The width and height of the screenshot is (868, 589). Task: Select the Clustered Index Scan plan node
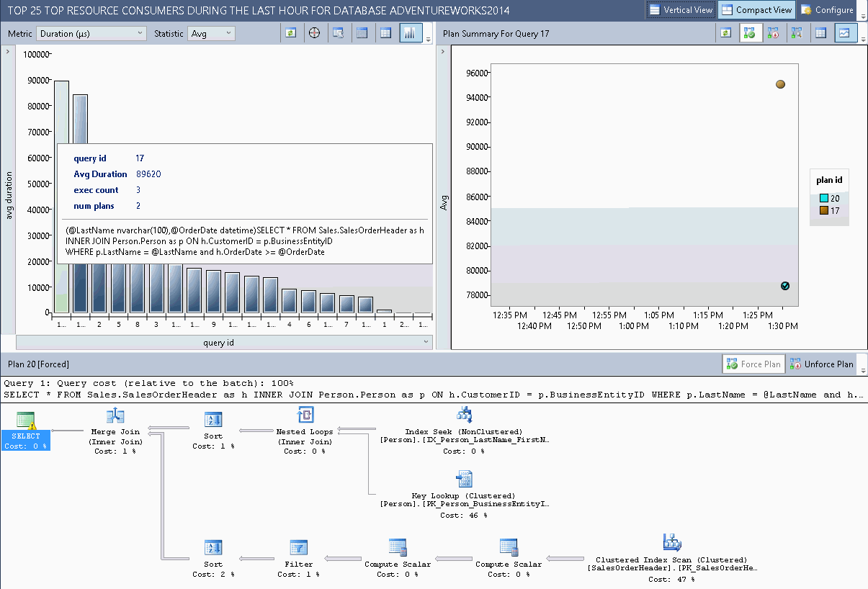pos(672,541)
